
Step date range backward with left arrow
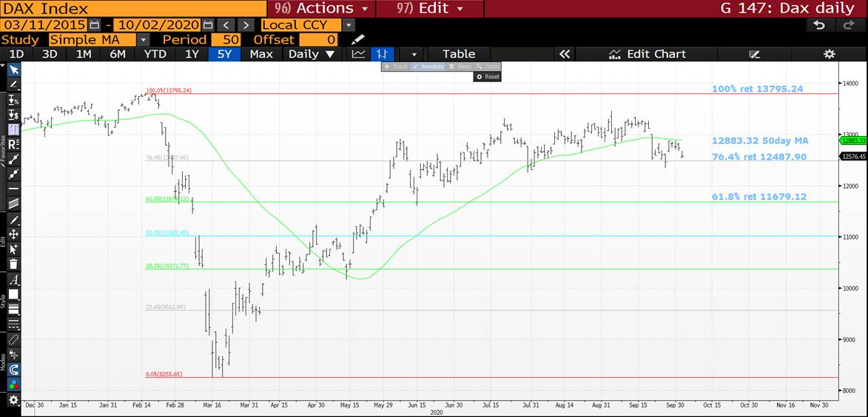225,25
